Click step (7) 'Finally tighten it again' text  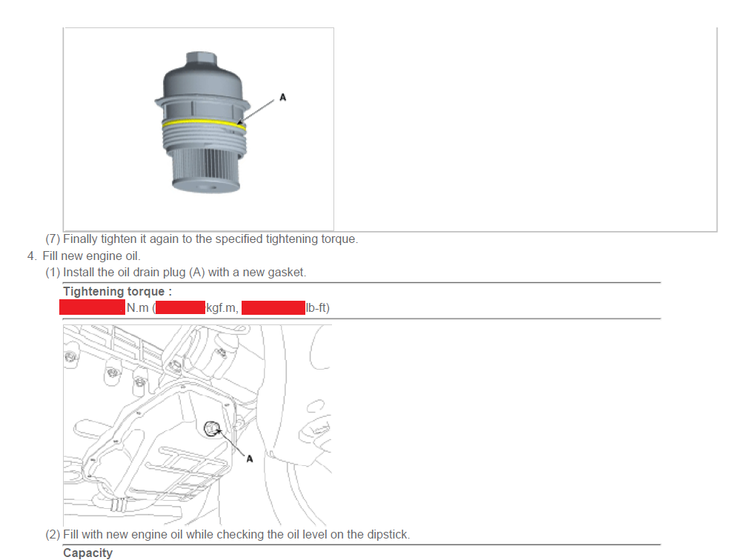coord(202,239)
